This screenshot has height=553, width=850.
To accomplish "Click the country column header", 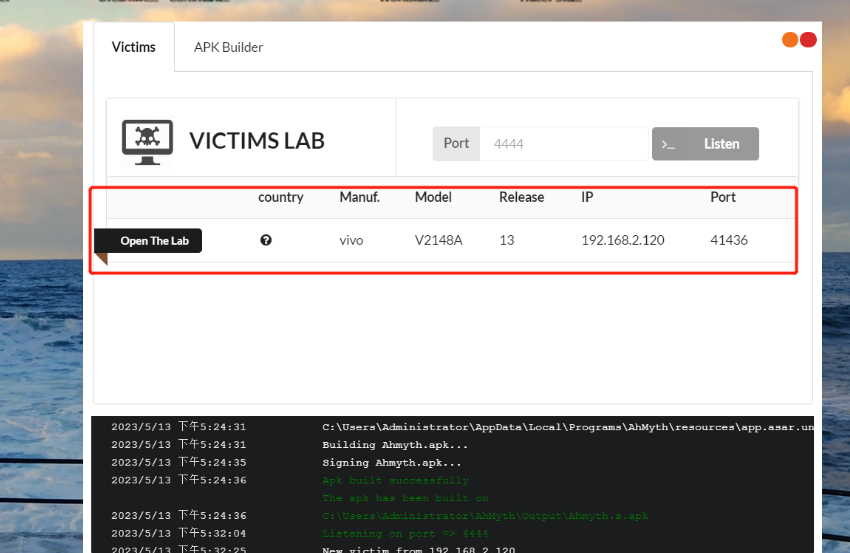I will tap(280, 197).
